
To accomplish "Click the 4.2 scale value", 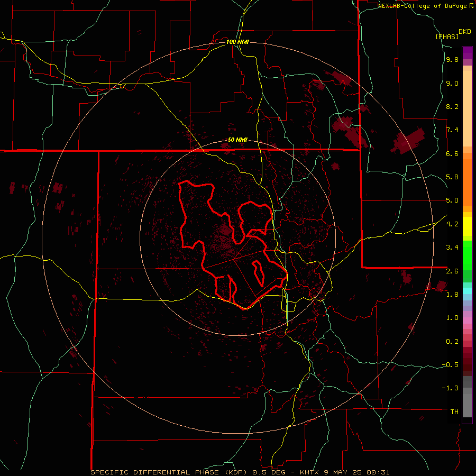I will coord(452,224).
